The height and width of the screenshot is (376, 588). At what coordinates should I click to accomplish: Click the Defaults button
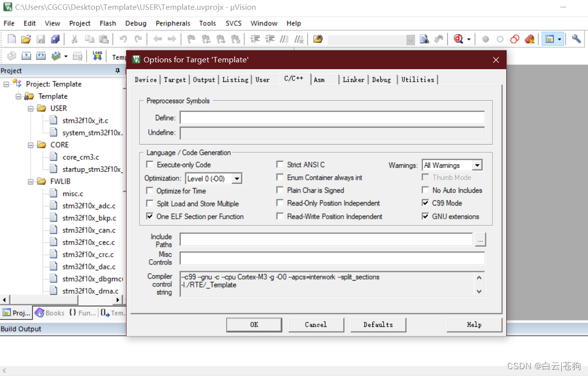[378, 324]
